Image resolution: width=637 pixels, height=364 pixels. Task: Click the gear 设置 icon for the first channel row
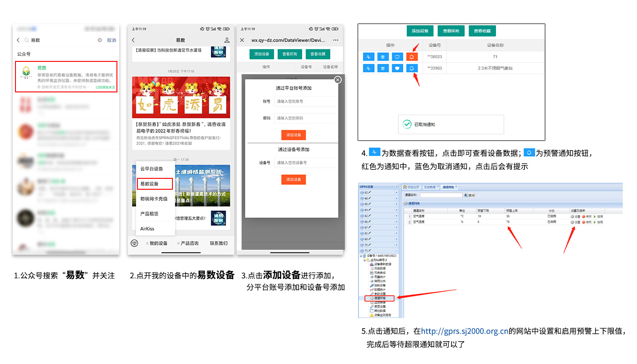[572, 217]
